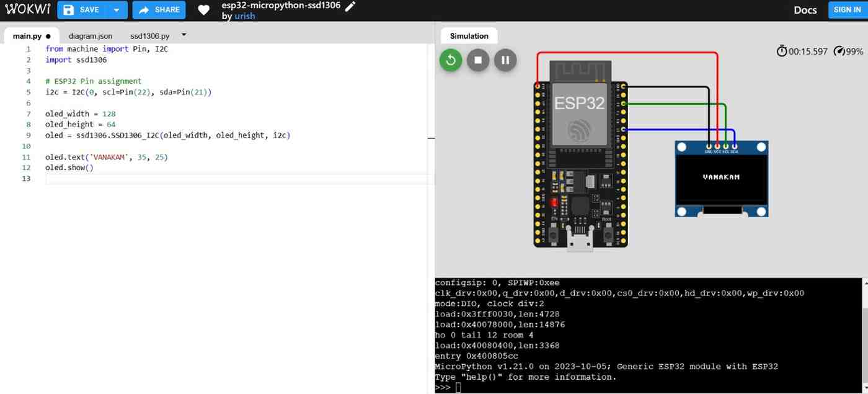Click the Wokwi logo
This screenshot has width=868, height=394.
pyautogui.click(x=27, y=9)
